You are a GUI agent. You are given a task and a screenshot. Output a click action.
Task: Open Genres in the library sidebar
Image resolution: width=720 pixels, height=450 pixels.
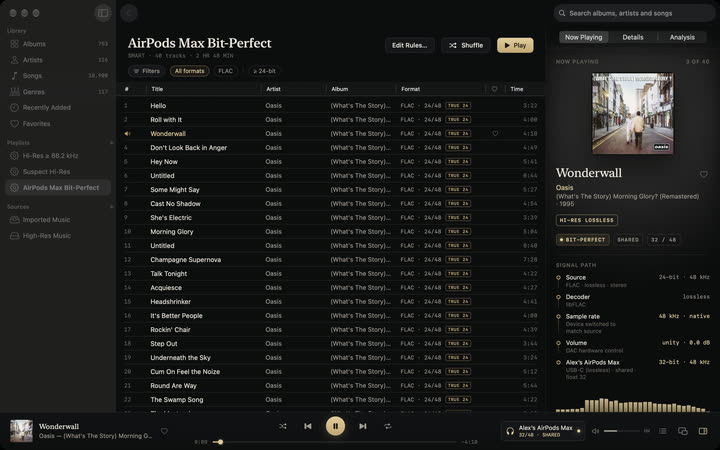click(x=58, y=92)
